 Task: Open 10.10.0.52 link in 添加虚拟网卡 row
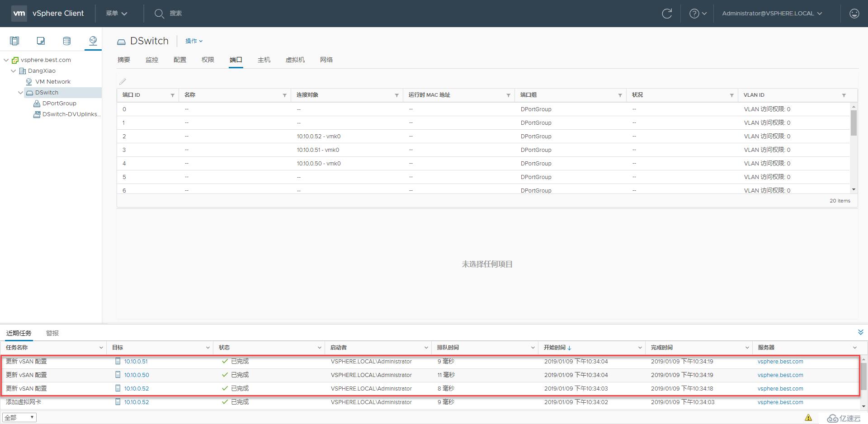(137, 402)
